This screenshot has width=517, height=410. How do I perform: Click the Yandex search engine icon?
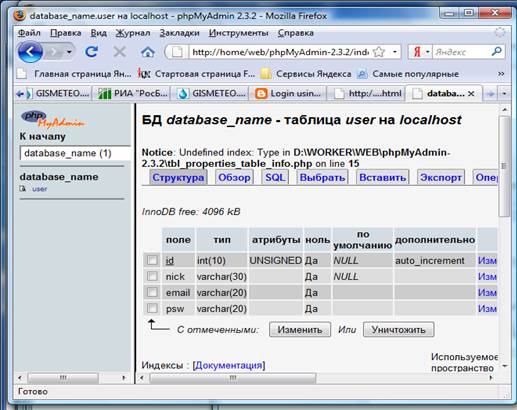click(x=417, y=52)
